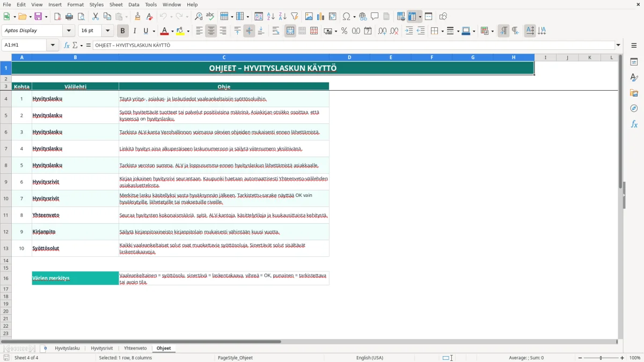Viewport: 644px width, 362px height.
Task: Insert a special character
Action: [x=346, y=17]
